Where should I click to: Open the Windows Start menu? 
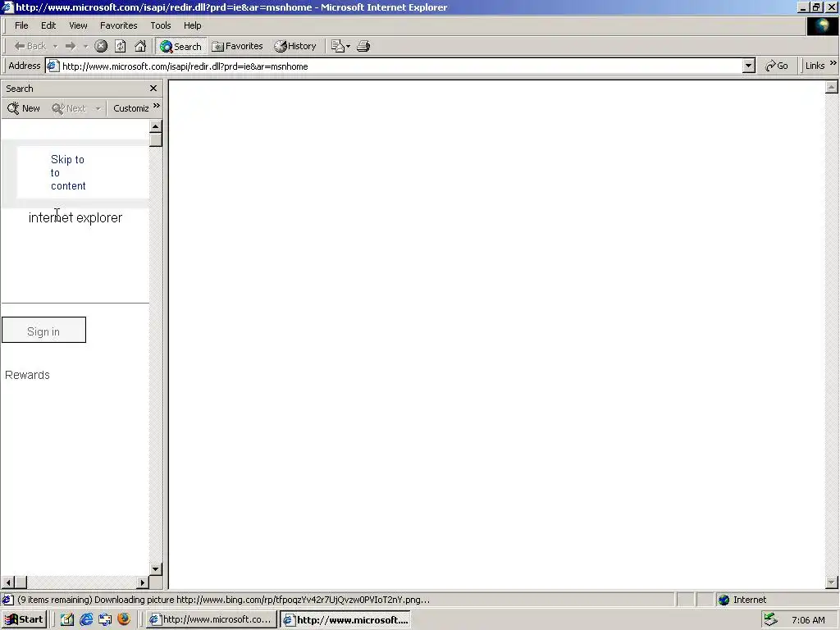(24, 619)
